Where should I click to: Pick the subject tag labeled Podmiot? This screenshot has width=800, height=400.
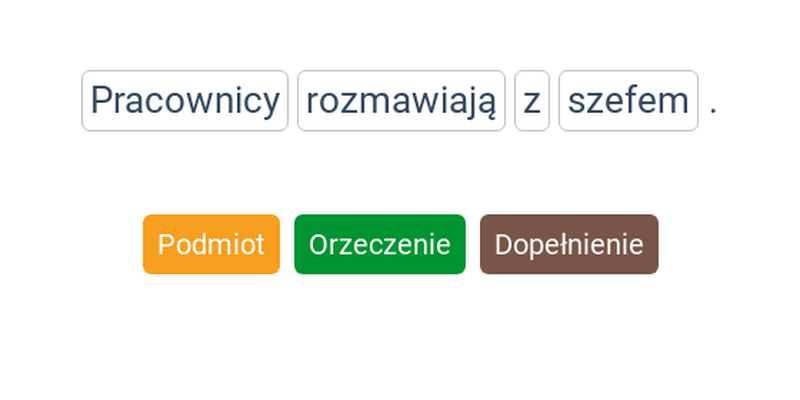[x=211, y=244]
